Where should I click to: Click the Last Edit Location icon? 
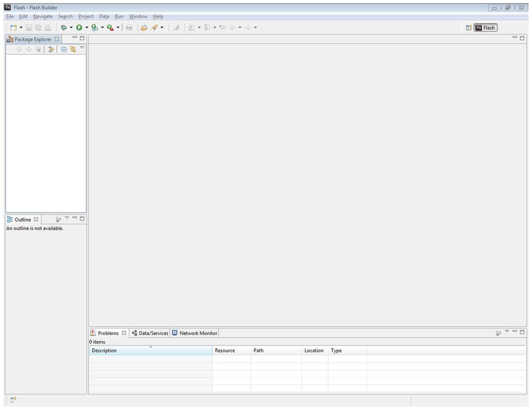(x=222, y=27)
